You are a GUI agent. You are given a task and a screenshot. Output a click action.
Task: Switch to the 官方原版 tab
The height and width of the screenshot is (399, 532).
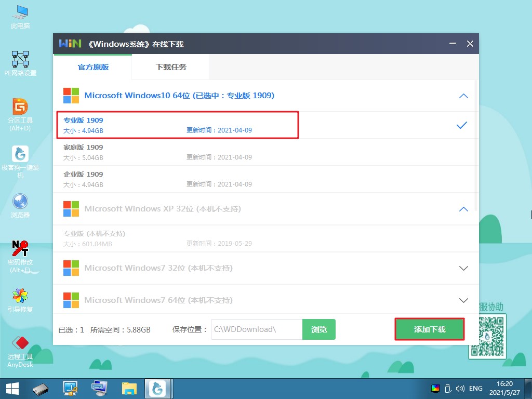pyautogui.click(x=93, y=67)
